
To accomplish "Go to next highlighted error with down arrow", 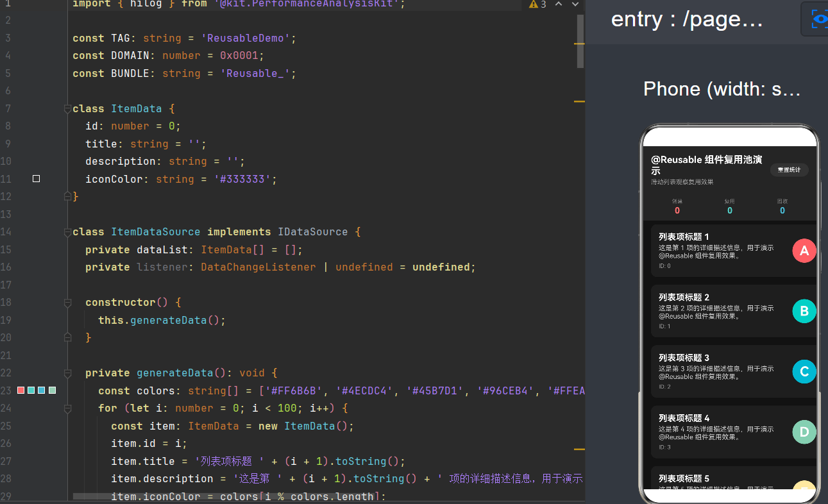I will (575, 4).
